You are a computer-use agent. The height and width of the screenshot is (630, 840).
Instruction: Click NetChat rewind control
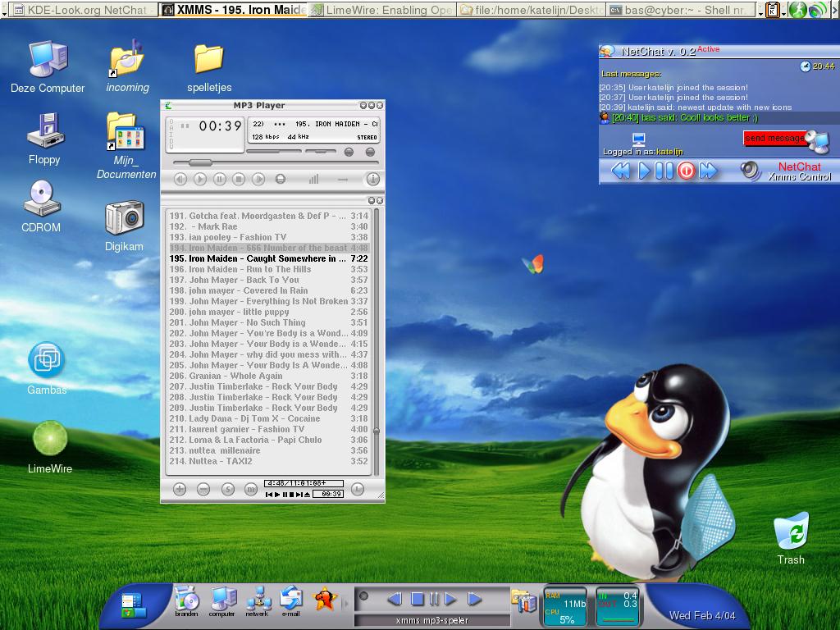pyautogui.click(x=620, y=171)
